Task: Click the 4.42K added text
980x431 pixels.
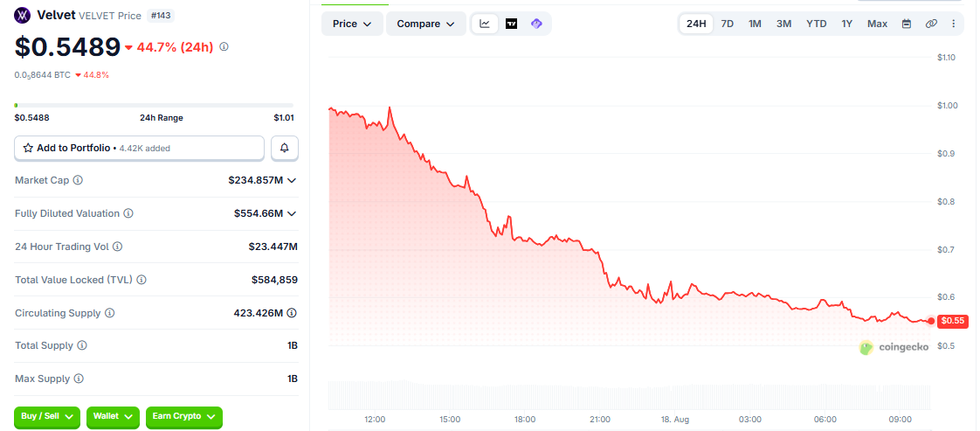Action: click(x=143, y=149)
